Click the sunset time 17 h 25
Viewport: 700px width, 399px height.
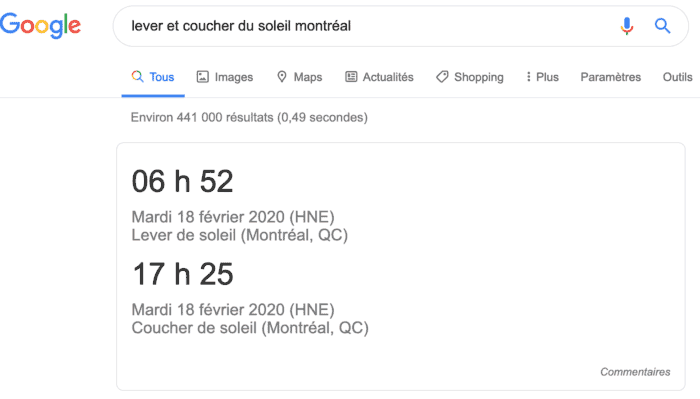[183, 274]
